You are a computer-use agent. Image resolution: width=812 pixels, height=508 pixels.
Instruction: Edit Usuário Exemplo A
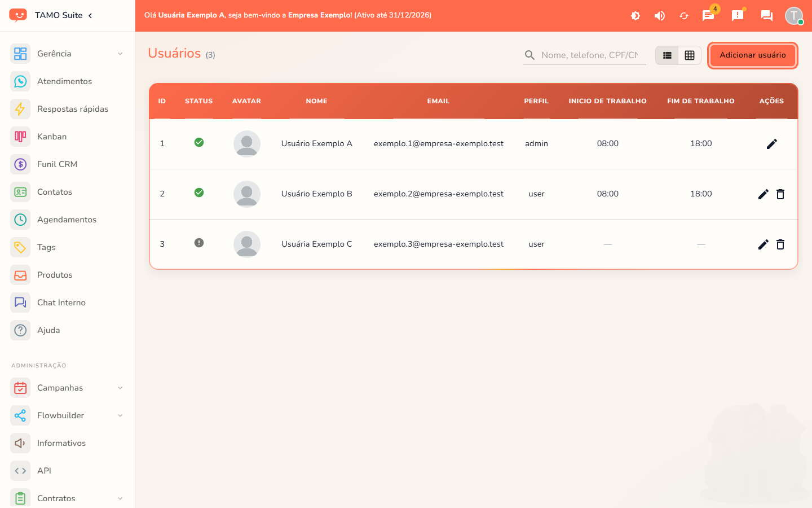(772, 144)
